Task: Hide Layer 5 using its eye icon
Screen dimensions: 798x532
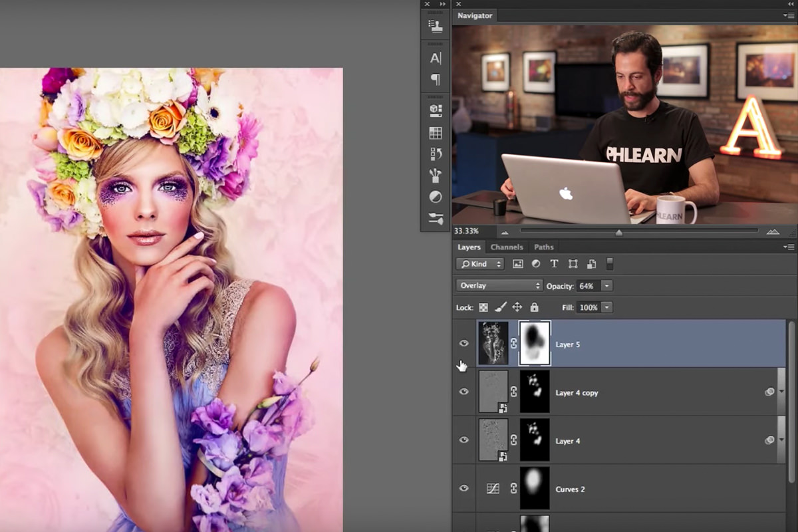Action: click(x=464, y=343)
